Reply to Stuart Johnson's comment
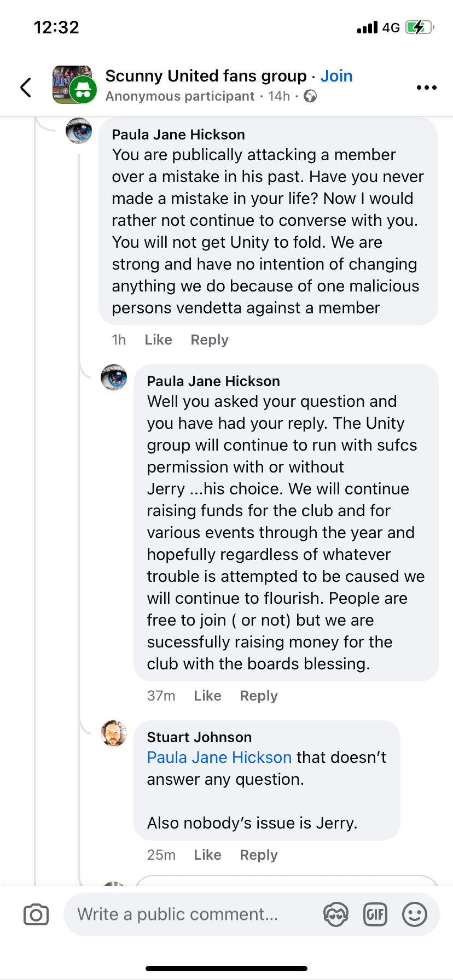 coord(259,855)
